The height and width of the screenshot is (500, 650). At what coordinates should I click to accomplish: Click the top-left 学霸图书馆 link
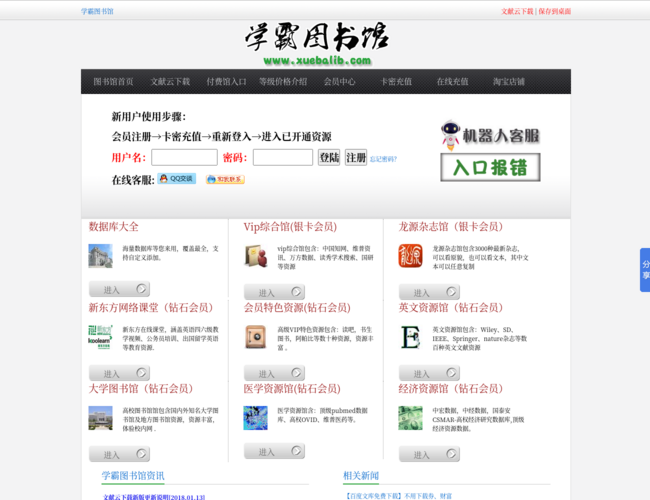tap(97, 11)
